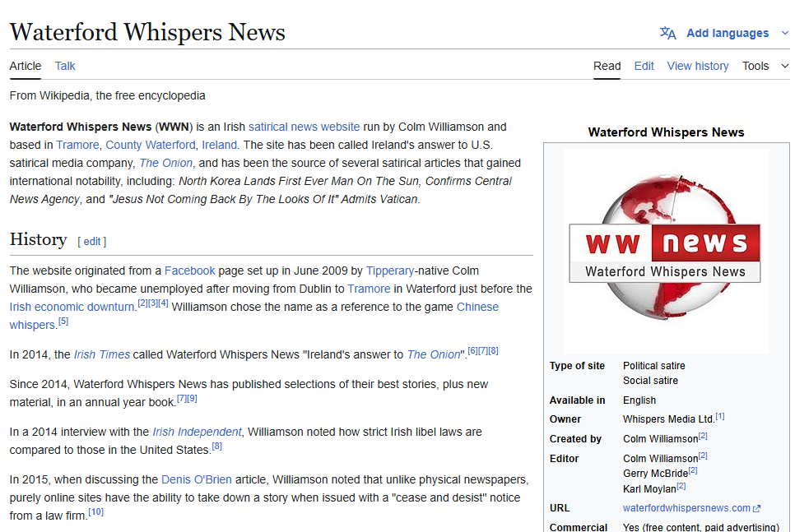This screenshot has height=532, width=795.
Task: Follow the Tipperary link
Action: pyautogui.click(x=390, y=271)
